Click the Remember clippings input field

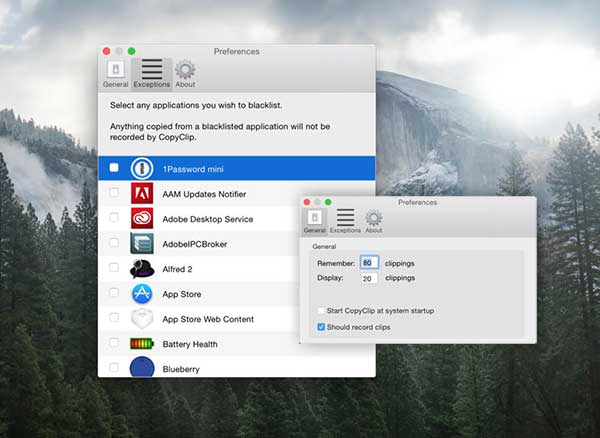coord(369,263)
